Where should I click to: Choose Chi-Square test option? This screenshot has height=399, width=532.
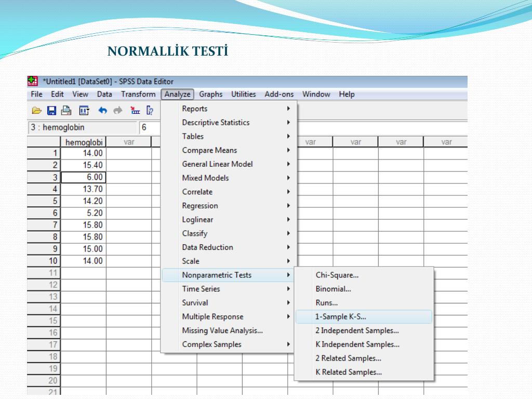pos(364,275)
